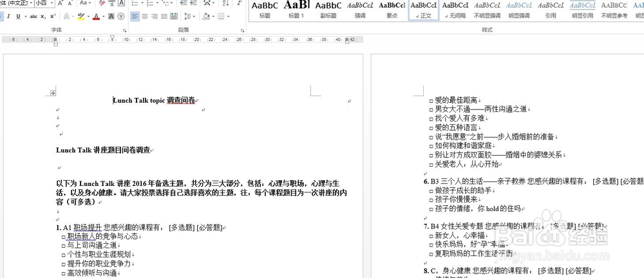
Task: Click the option '职场新人的竞争与心态'
Action: coord(102,236)
